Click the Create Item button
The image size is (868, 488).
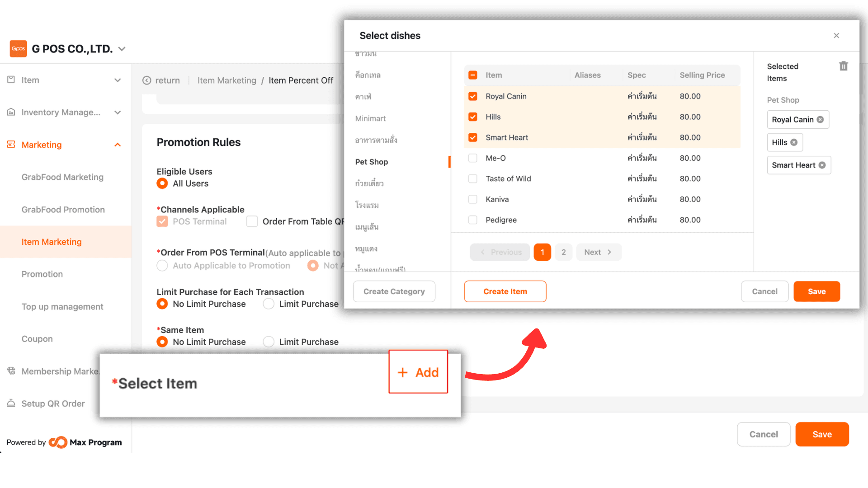click(505, 291)
